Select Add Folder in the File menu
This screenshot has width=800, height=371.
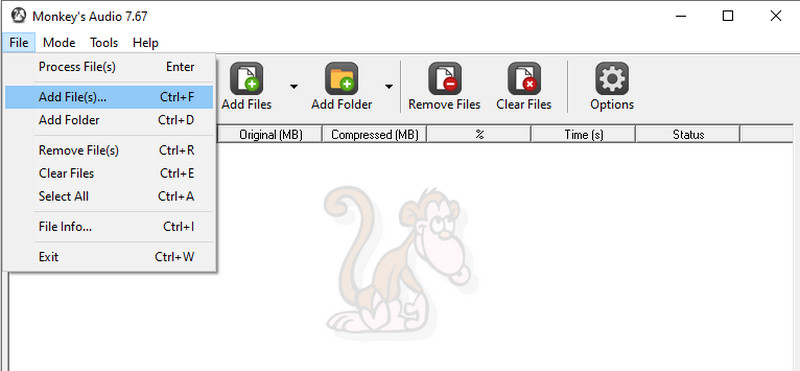click(109, 120)
